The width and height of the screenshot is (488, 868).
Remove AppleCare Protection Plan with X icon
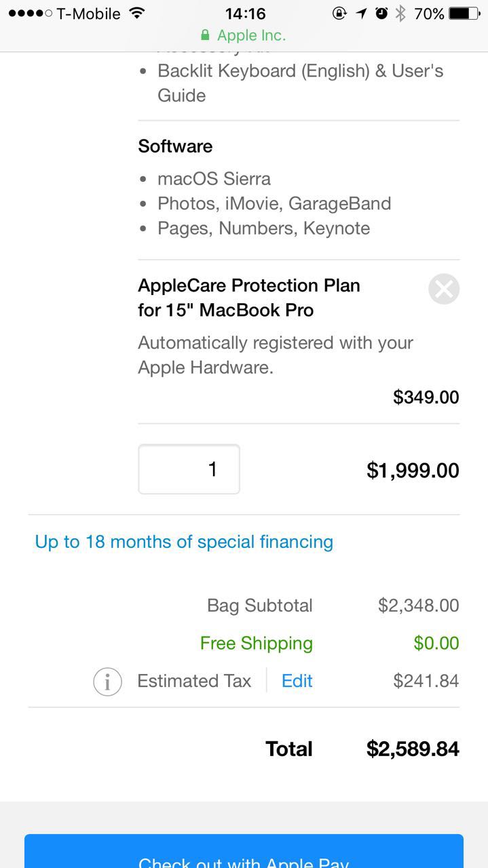(444, 290)
